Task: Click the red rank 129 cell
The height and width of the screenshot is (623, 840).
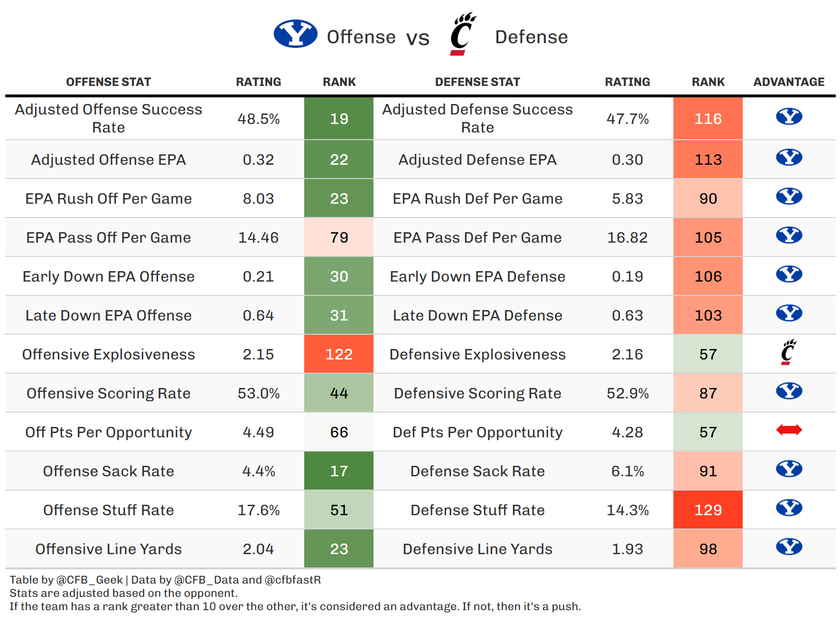Action: tap(708, 510)
